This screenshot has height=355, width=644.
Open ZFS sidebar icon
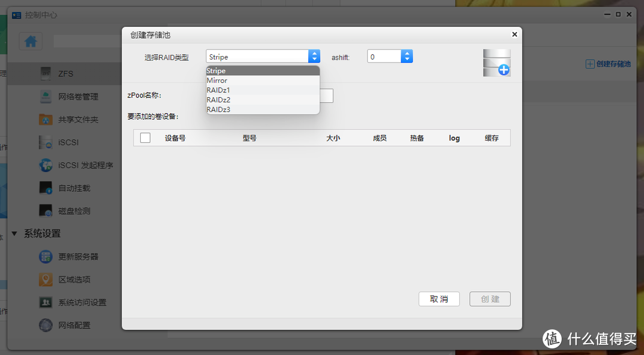point(45,74)
